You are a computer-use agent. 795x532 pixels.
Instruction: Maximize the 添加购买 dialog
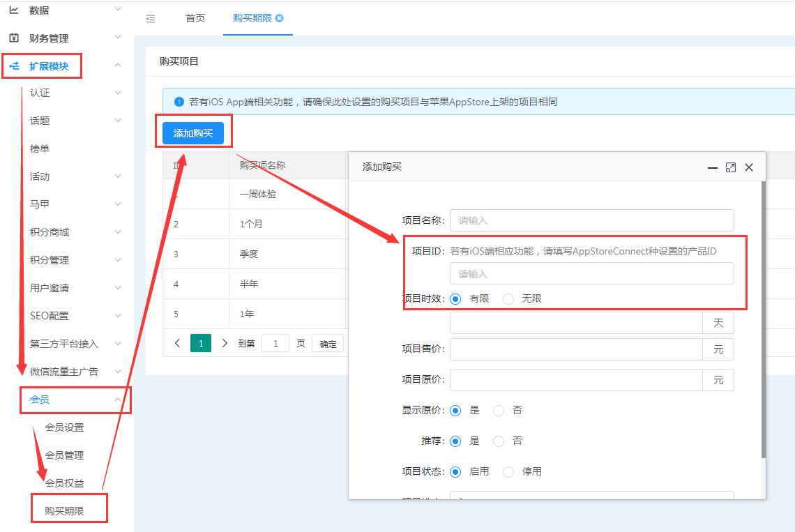pos(731,167)
